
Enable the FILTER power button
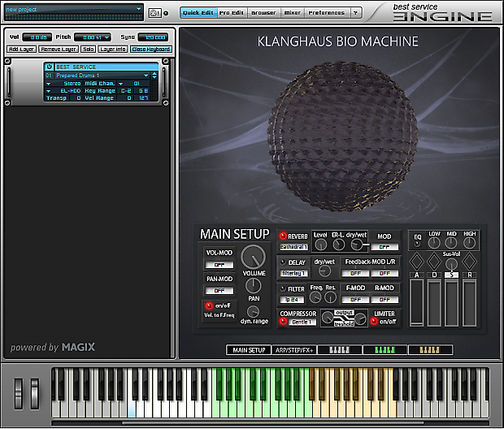point(283,288)
